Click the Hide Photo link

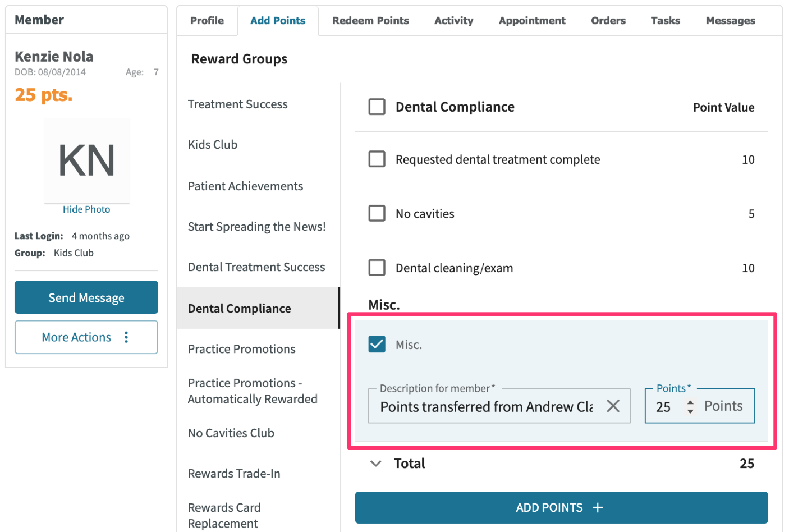click(86, 209)
